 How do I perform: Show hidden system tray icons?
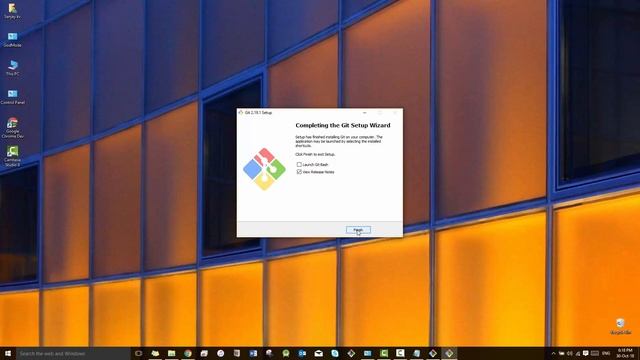(553, 353)
